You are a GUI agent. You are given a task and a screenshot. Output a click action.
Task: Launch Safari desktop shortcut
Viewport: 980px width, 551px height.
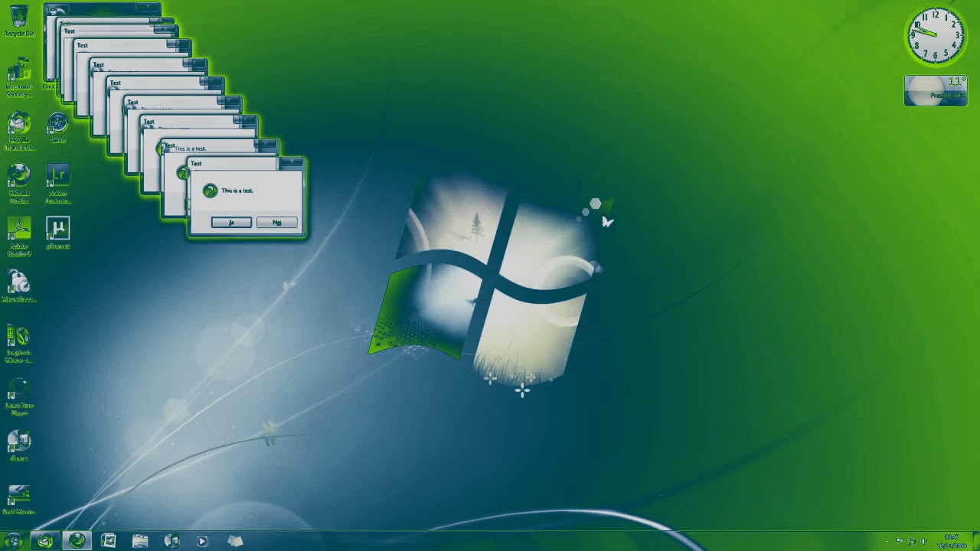[57, 128]
